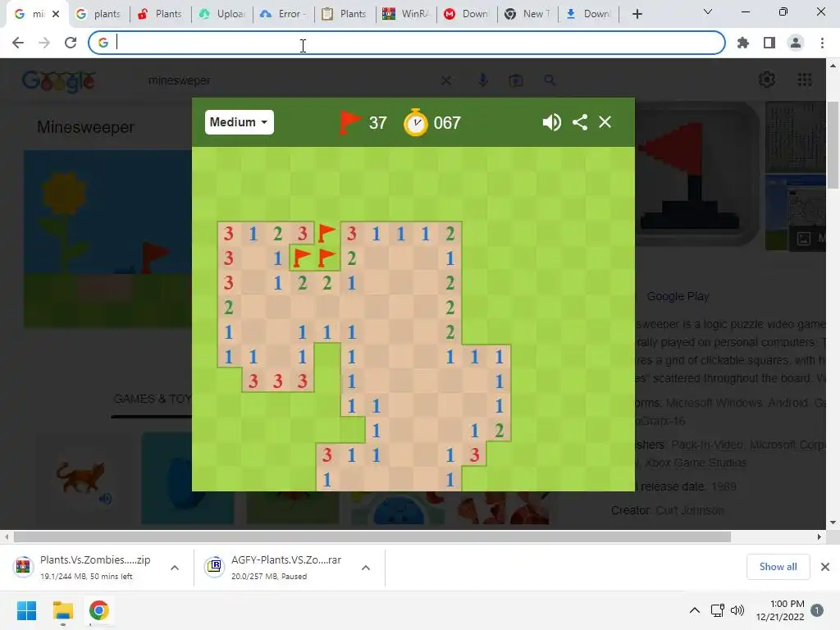Show all downloads
Image resolution: width=840 pixels, height=630 pixels.
778,567
